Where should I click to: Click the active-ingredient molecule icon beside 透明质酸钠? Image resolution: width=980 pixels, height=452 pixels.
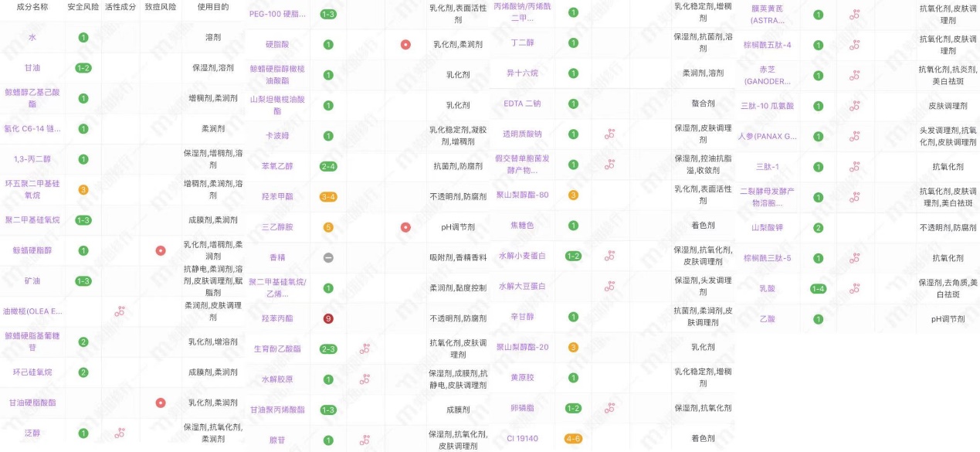coord(610,134)
